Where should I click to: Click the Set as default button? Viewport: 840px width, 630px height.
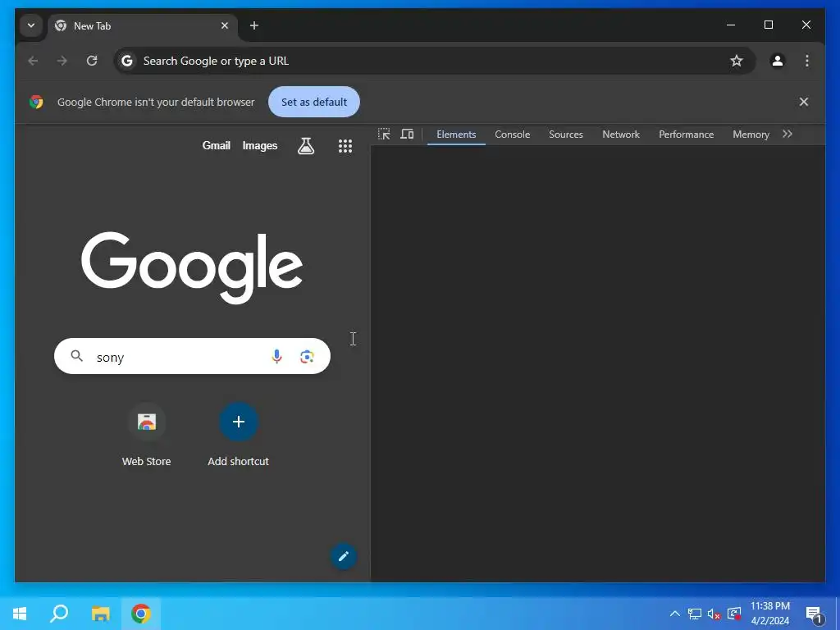314,102
